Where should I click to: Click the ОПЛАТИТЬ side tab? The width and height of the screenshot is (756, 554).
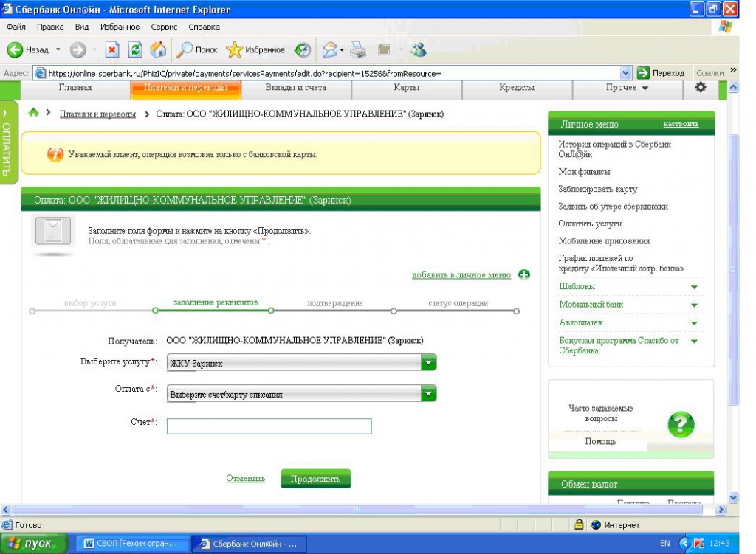click(x=7, y=142)
